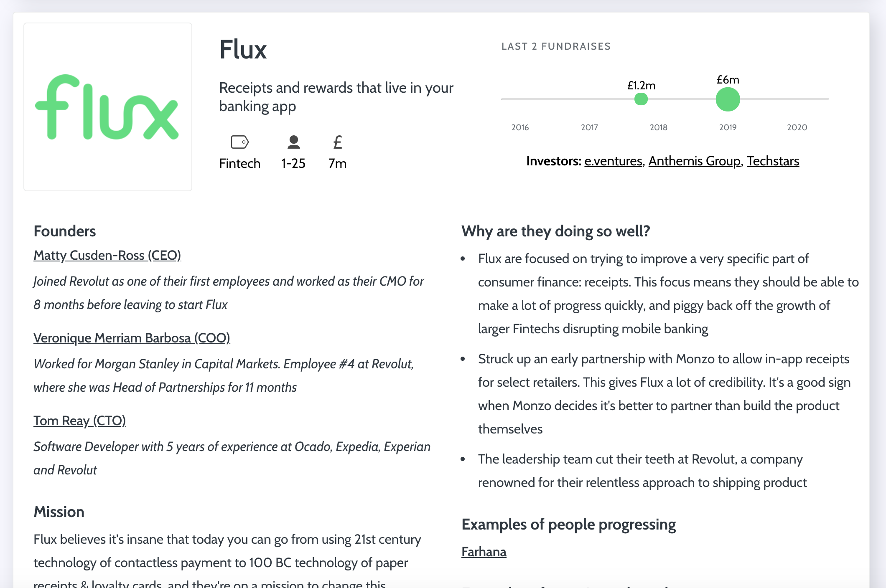Click the Fintech sector label

coord(239,163)
